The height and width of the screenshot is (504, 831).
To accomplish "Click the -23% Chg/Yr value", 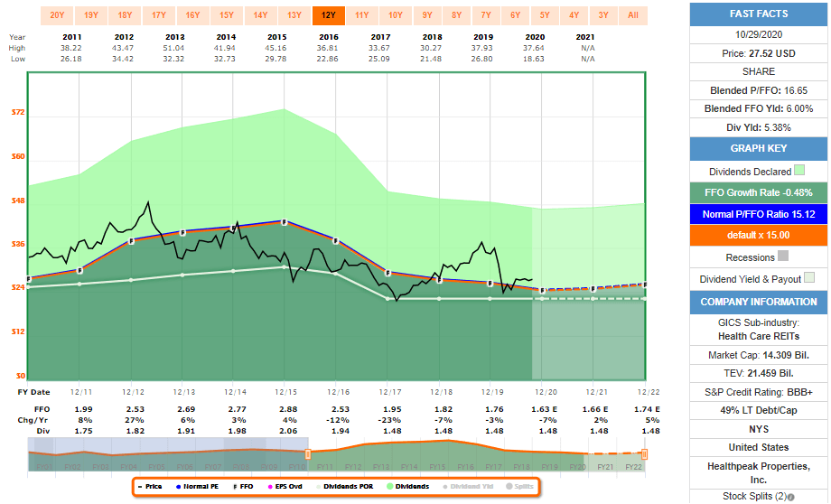I will [x=391, y=420].
